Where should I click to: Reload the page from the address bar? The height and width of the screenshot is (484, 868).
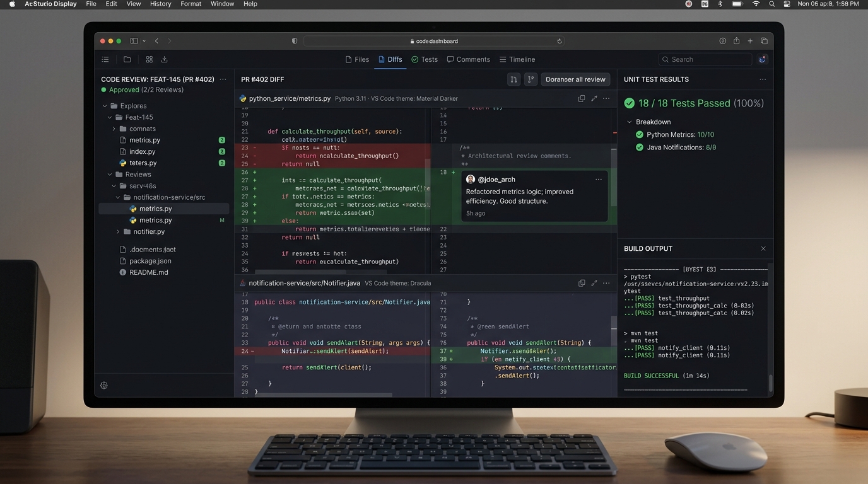[x=559, y=41]
